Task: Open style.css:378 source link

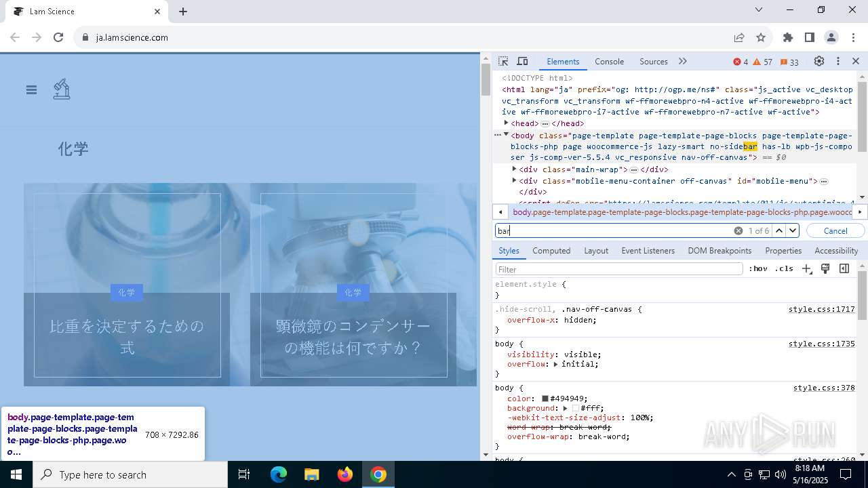Action: click(x=824, y=388)
